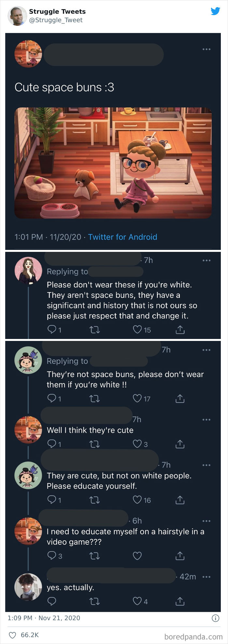Open the ellipsis menu on the 7h reply
Screen dimensions: 228x644
pyautogui.click(x=207, y=260)
